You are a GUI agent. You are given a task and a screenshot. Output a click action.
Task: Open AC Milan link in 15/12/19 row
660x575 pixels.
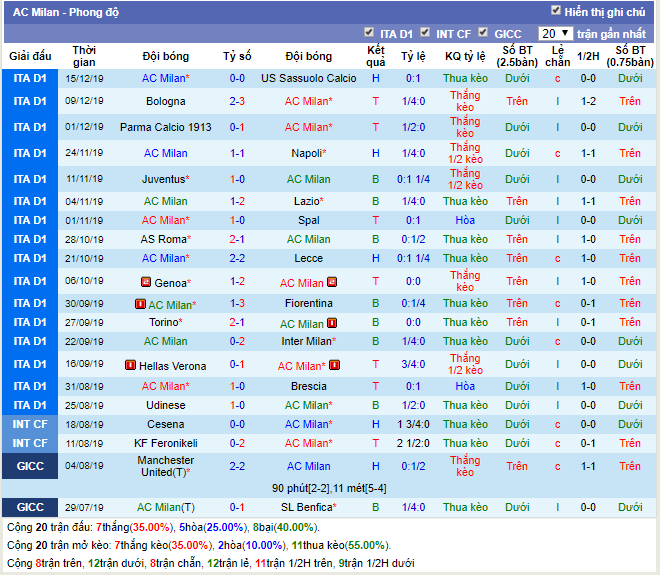pos(166,78)
